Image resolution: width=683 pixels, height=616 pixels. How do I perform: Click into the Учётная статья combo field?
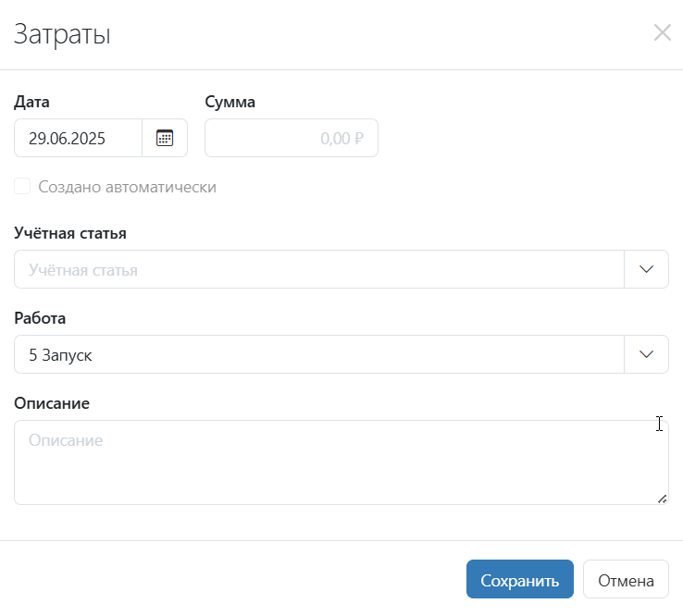319,269
